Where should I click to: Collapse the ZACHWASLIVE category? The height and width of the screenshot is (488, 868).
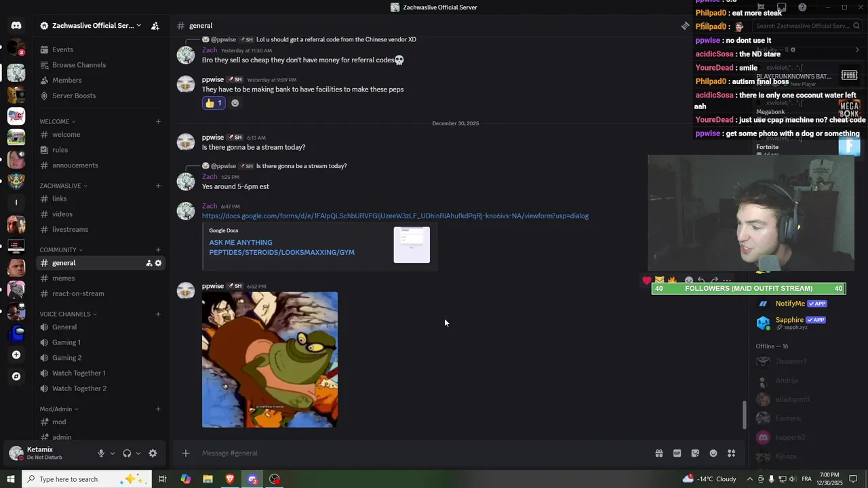coord(63,186)
